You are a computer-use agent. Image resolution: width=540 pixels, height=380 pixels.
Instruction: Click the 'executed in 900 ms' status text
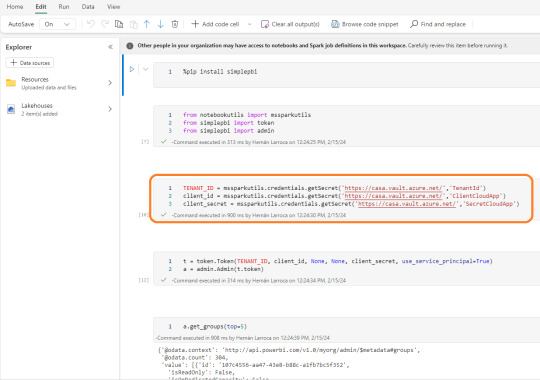pyautogui.click(x=259, y=215)
